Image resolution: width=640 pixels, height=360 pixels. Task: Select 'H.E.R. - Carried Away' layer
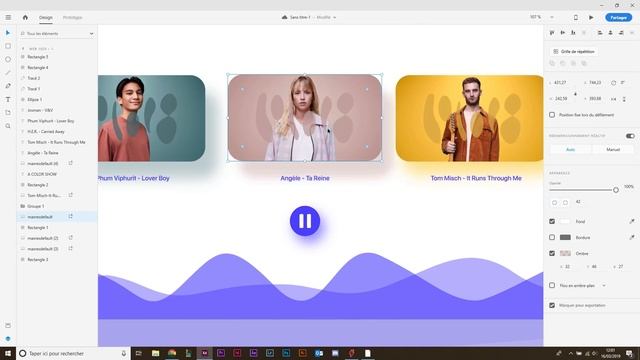click(46, 131)
